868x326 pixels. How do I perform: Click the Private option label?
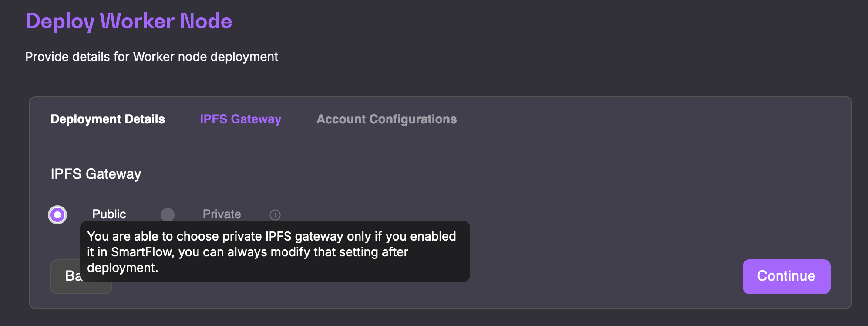click(x=222, y=214)
